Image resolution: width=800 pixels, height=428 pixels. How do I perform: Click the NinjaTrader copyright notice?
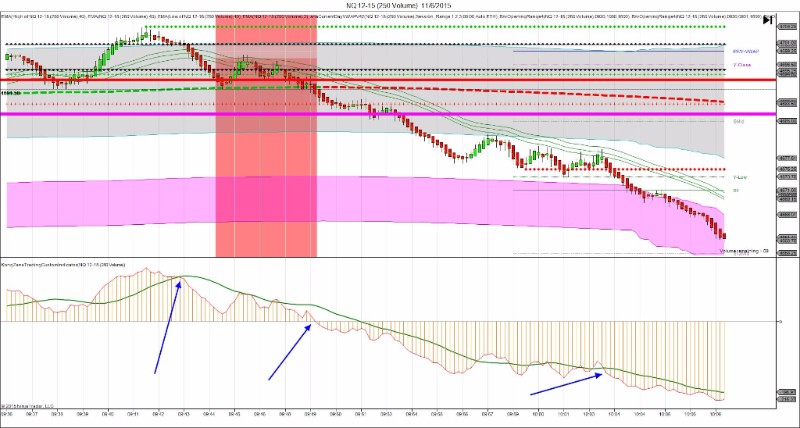click(x=27, y=406)
